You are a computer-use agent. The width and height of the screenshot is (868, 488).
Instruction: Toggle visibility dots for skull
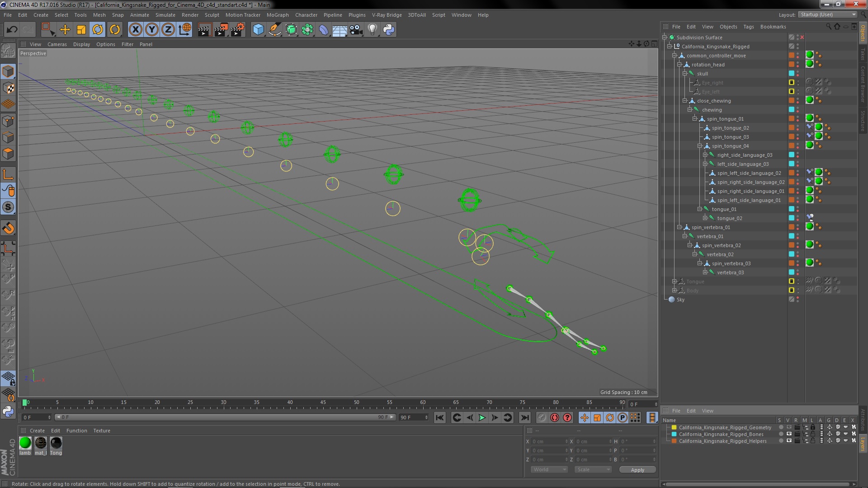point(797,74)
